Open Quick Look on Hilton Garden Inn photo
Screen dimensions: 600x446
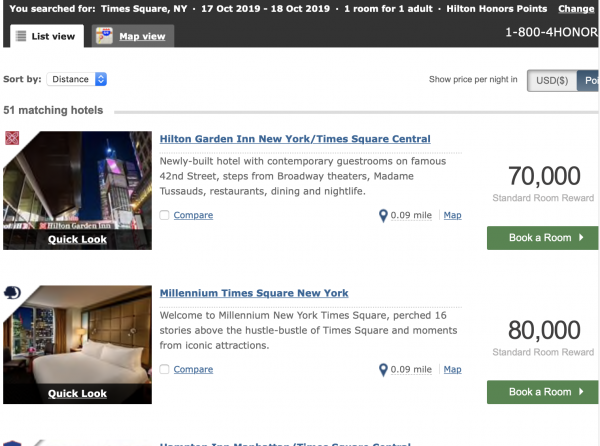[x=77, y=239]
